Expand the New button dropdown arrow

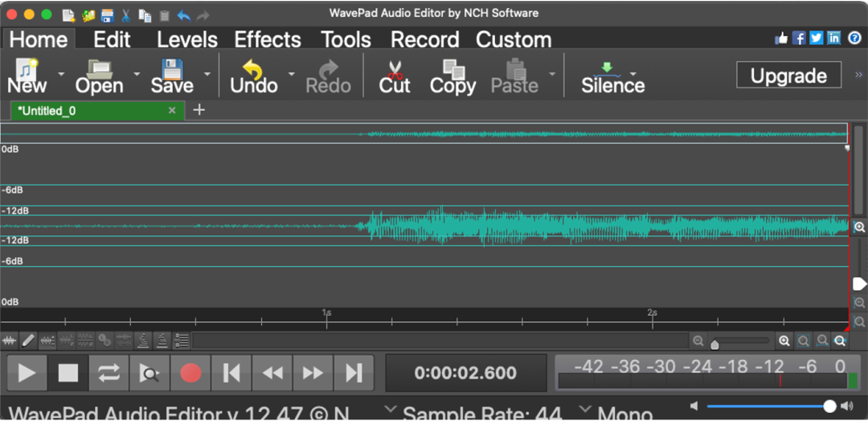(61, 73)
